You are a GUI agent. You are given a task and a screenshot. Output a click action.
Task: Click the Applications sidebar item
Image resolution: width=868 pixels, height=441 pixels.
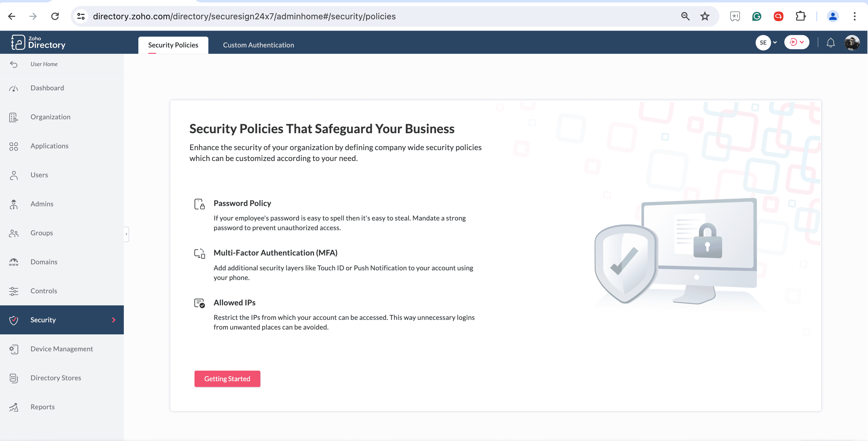[50, 146]
